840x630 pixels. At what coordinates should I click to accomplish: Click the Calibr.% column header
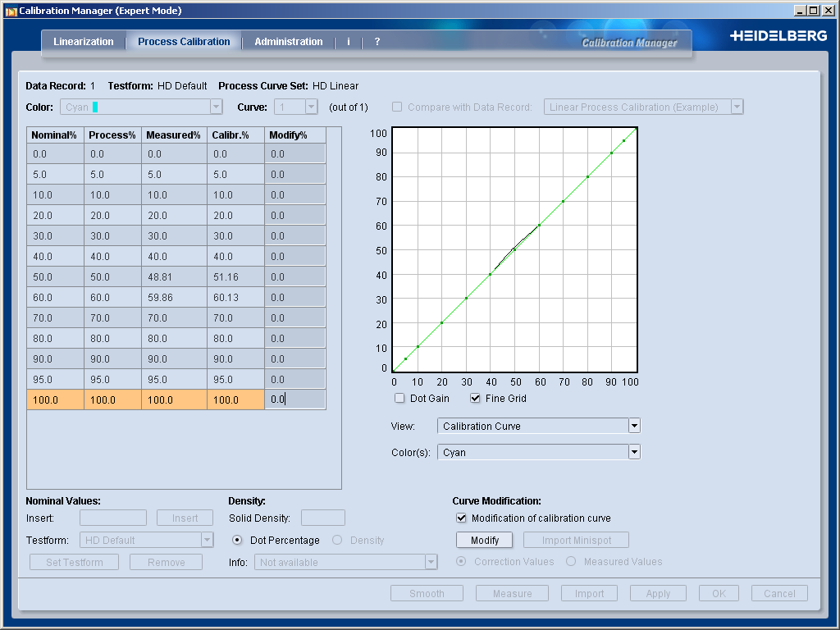tap(235, 135)
